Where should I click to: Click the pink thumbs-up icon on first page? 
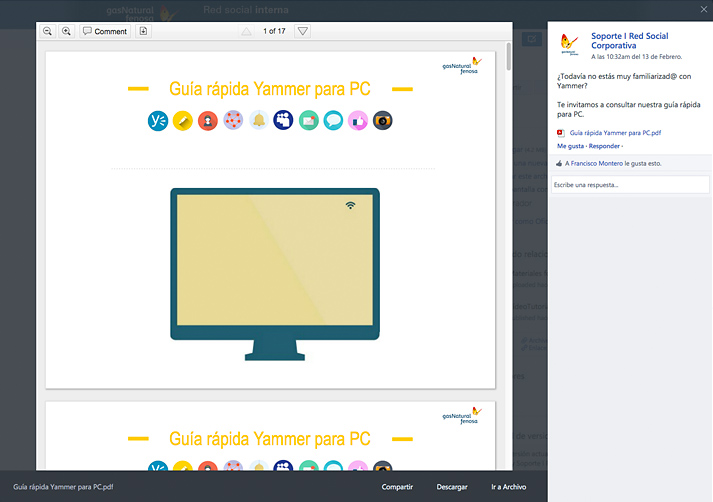[358, 121]
